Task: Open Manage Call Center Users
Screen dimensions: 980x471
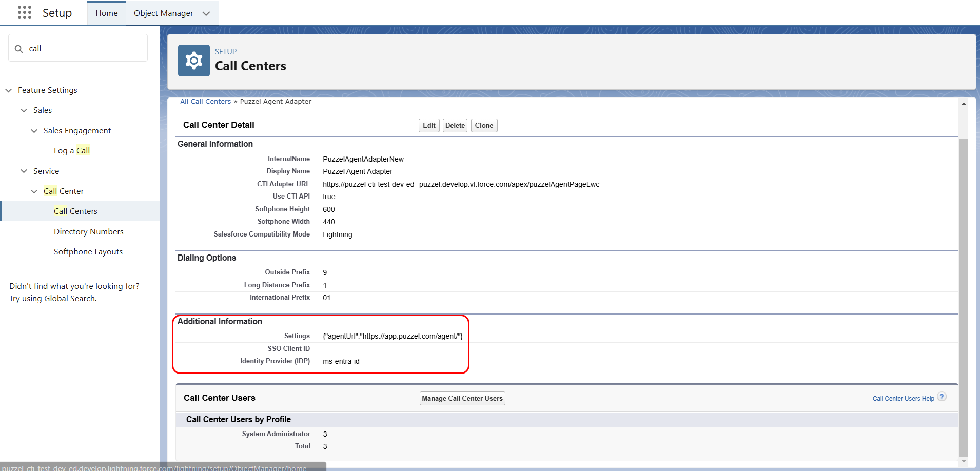Action: tap(461, 398)
